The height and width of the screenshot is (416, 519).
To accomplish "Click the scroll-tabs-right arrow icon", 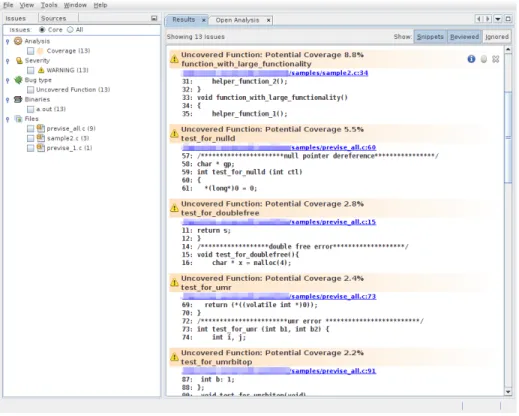I will click(487, 19).
